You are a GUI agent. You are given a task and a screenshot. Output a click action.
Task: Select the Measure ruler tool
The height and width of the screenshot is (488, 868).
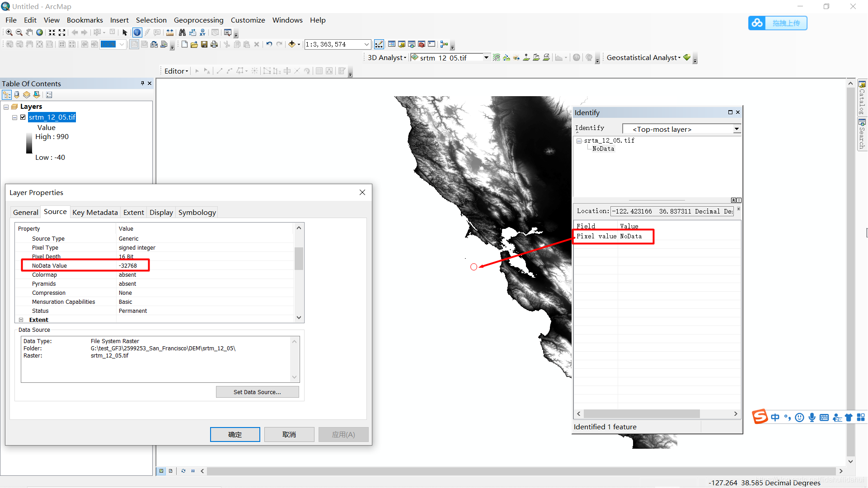[x=170, y=33]
